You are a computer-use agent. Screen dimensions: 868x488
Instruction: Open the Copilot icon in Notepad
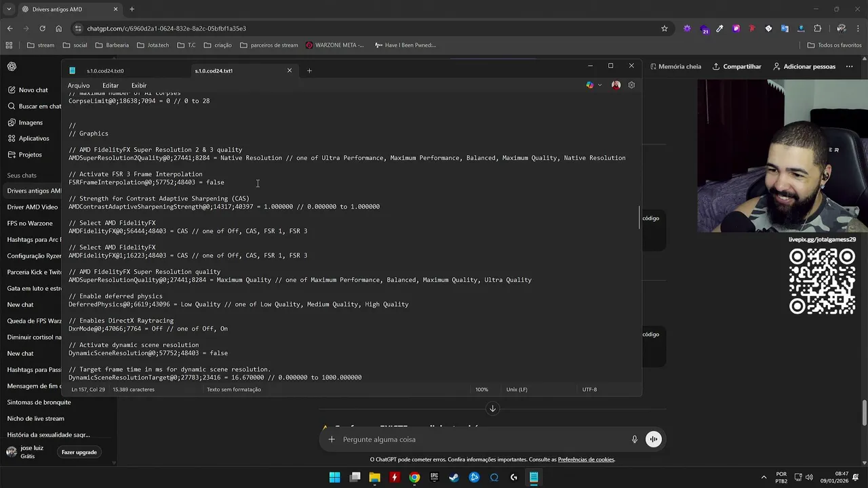pyautogui.click(x=590, y=85)
